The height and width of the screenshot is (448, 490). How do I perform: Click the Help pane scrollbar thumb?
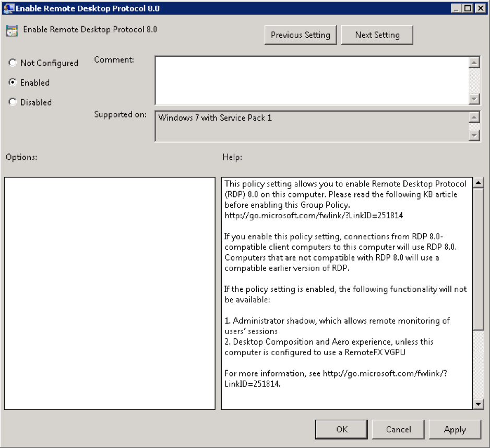478,259
